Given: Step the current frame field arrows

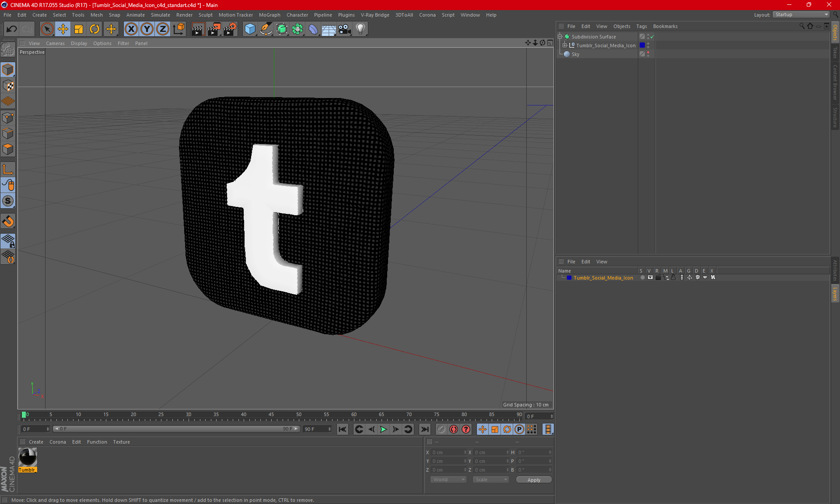Looking at the screenshot, I should coord(552,416).
